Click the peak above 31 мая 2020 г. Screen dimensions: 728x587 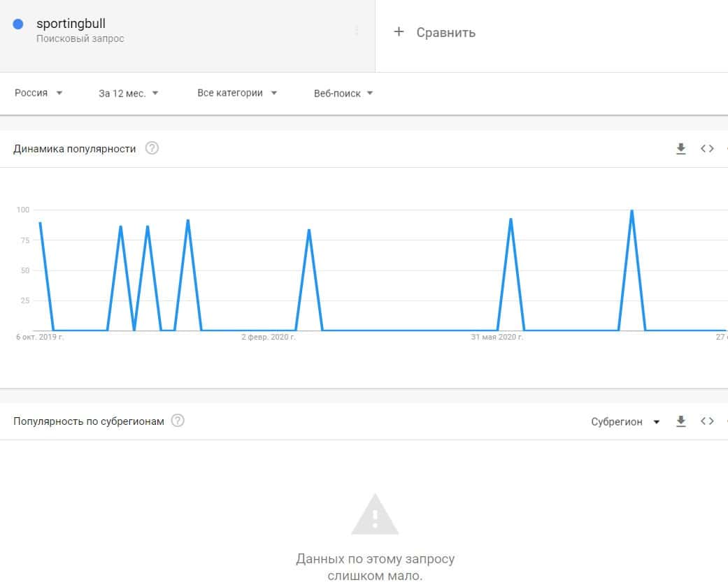click(x=511, y=219)
